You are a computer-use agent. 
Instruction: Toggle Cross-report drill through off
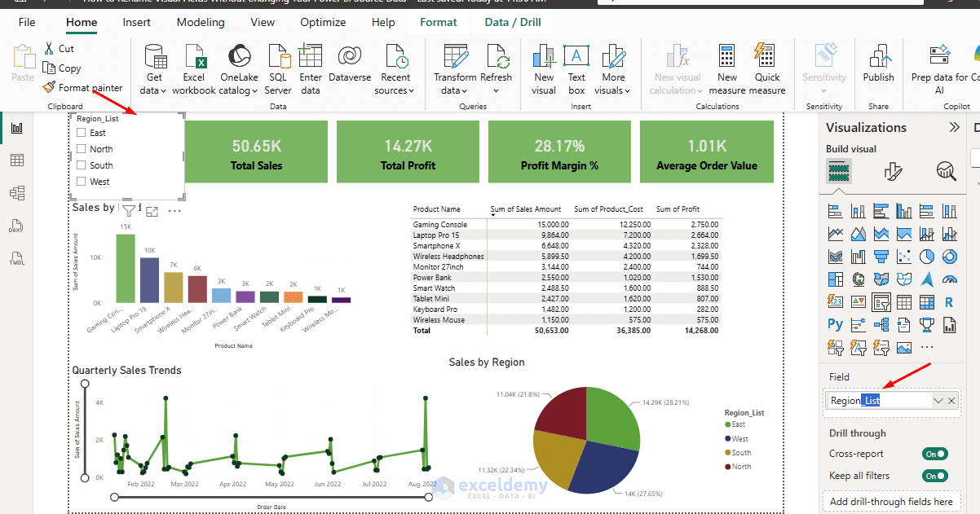click(x=935, y=454)
